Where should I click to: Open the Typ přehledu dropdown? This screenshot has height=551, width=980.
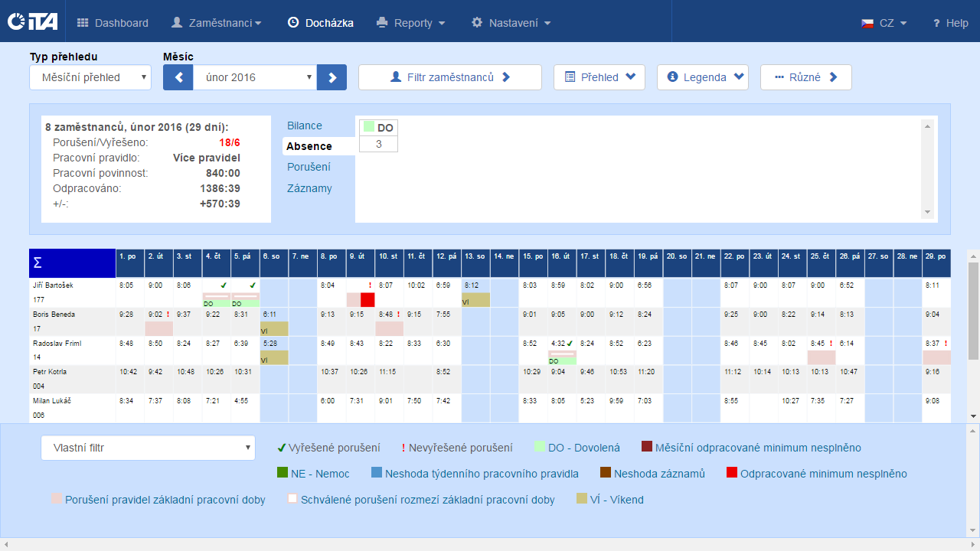90,77
